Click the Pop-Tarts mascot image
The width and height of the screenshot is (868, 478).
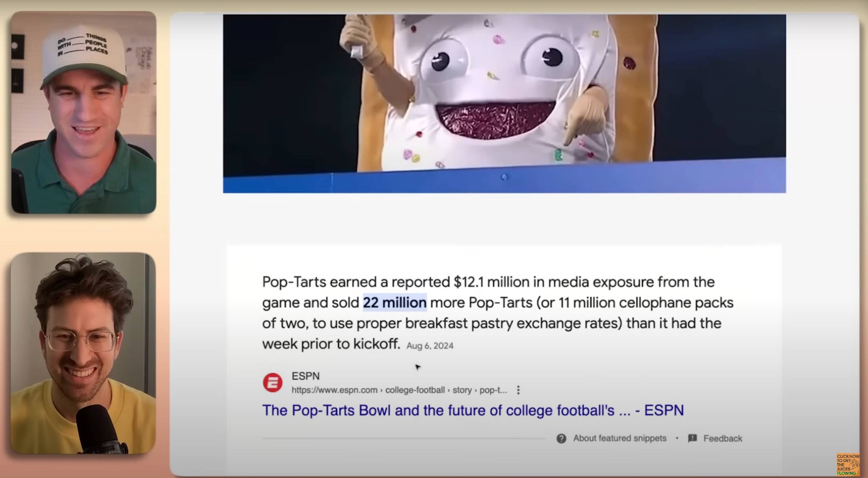pyautogui.click(x=504, y=103)
